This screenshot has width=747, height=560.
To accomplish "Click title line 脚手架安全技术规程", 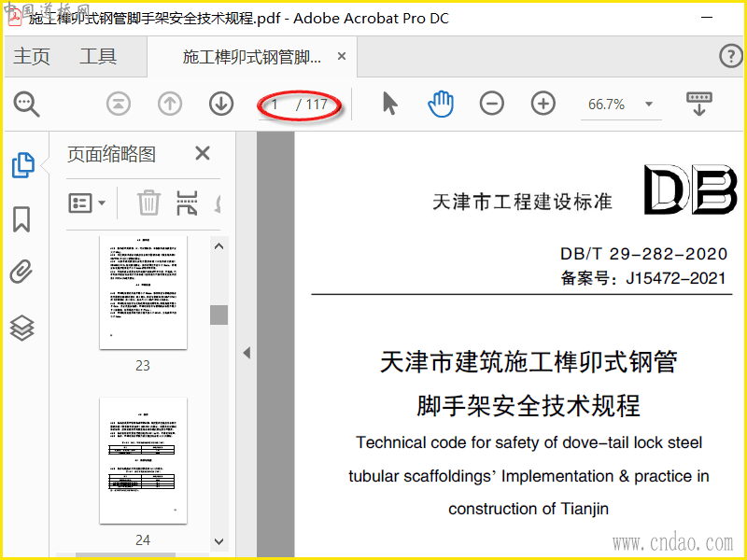I will point(529,406).
